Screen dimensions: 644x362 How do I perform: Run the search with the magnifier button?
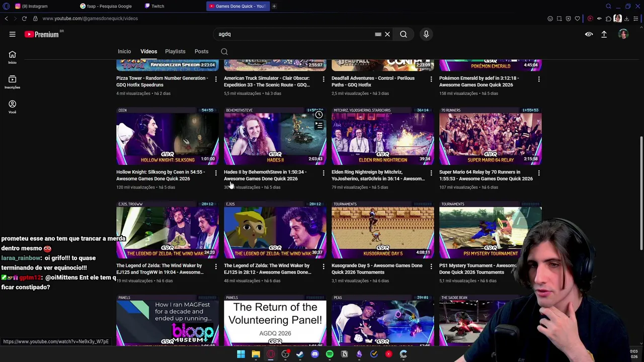pyautogui.click(x=404, y=34)
